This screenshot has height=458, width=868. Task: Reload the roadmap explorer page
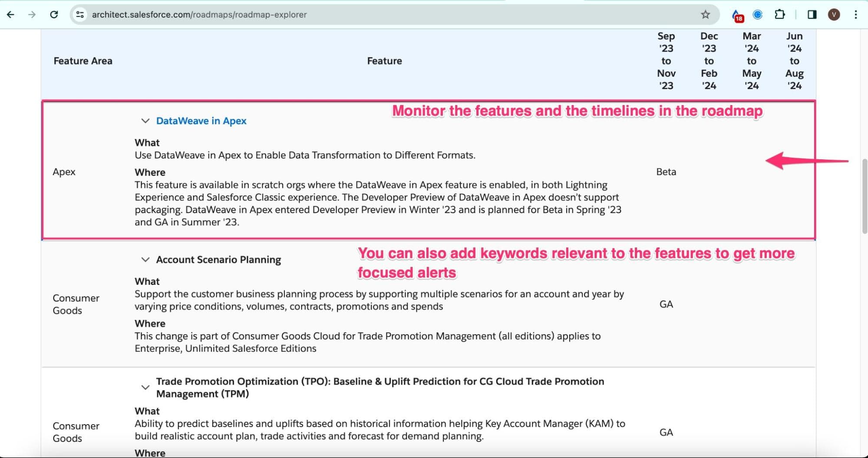click(54, 15)
